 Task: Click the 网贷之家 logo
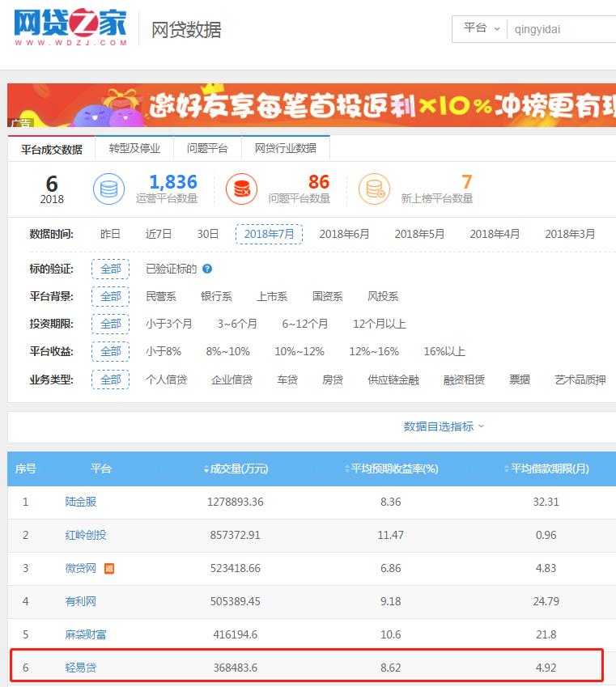pyautogui.click(x=70, y=28)
